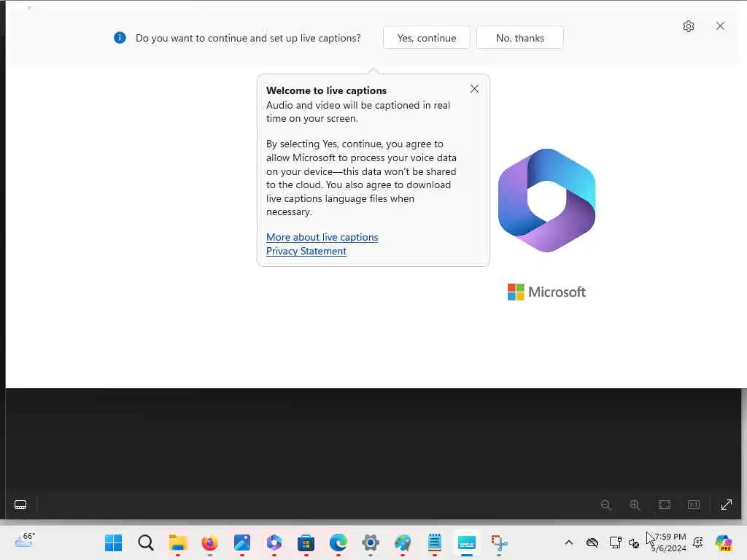Image resolution: width=747 pixels, height=560 pixels.
Task: Switch to Notepad in the taskbar
Action: (x=435, y=542)
